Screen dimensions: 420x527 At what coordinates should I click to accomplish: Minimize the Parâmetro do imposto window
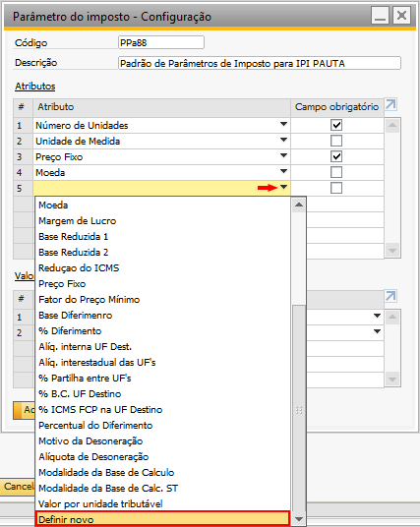pos(380,15)
